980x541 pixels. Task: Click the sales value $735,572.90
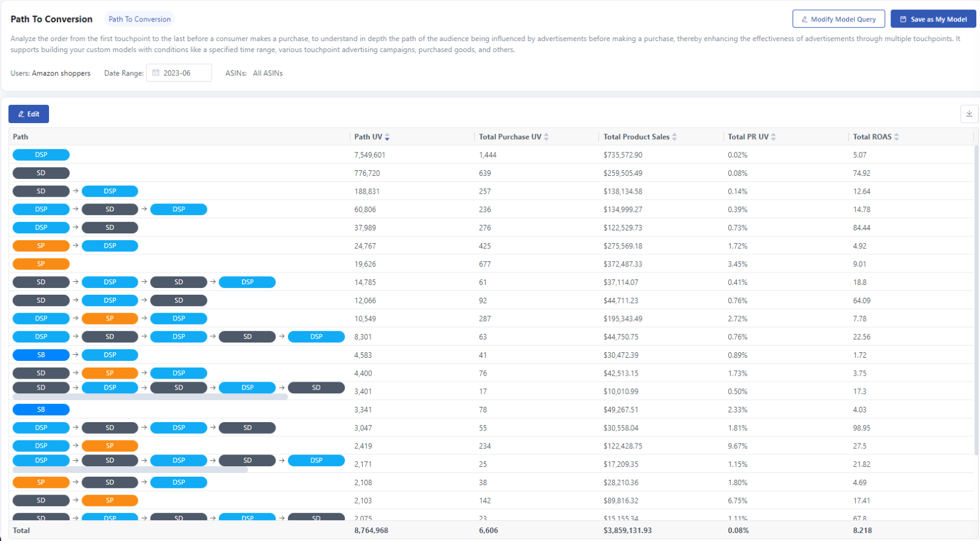[x=623, y=155]
